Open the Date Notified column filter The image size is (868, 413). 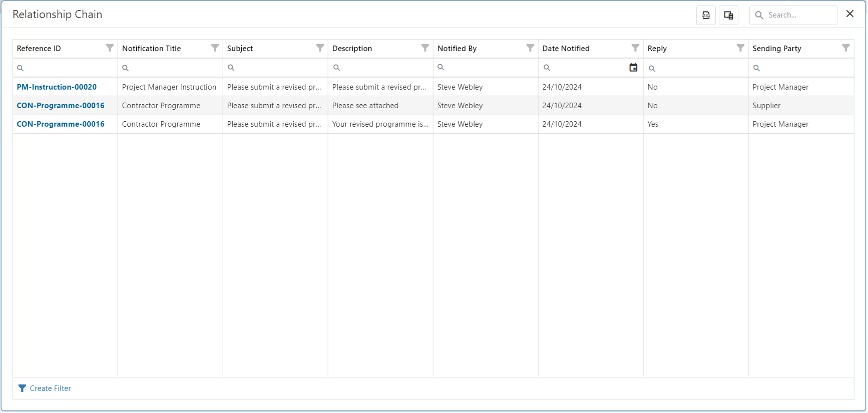[635, 48]
